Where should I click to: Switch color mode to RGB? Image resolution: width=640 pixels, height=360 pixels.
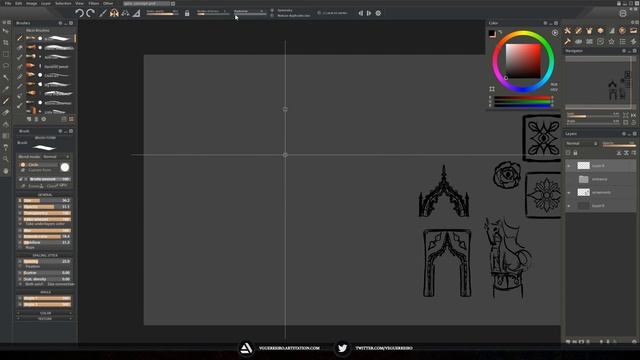click(554, 84)
